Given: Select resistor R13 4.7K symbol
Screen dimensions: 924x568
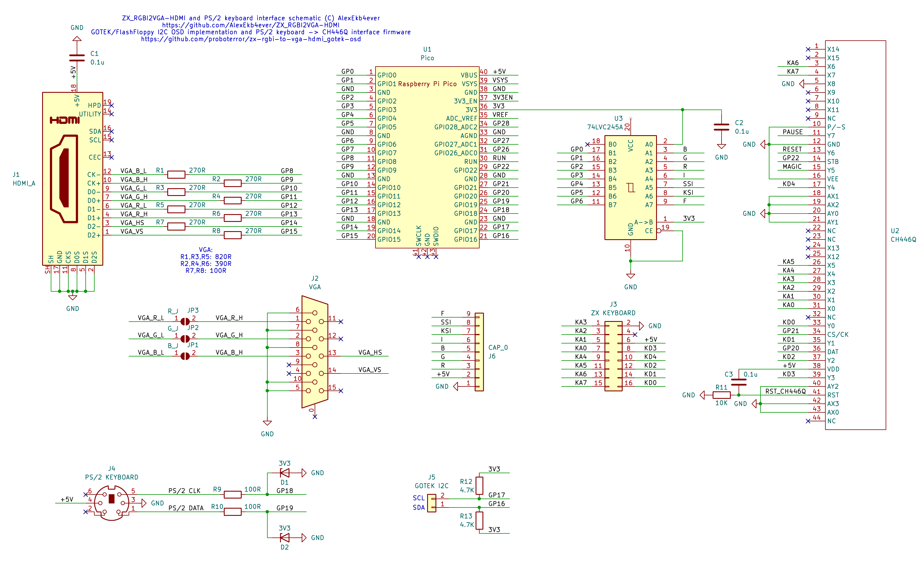Looking at the screenshot, I should [x=479, y=520].
